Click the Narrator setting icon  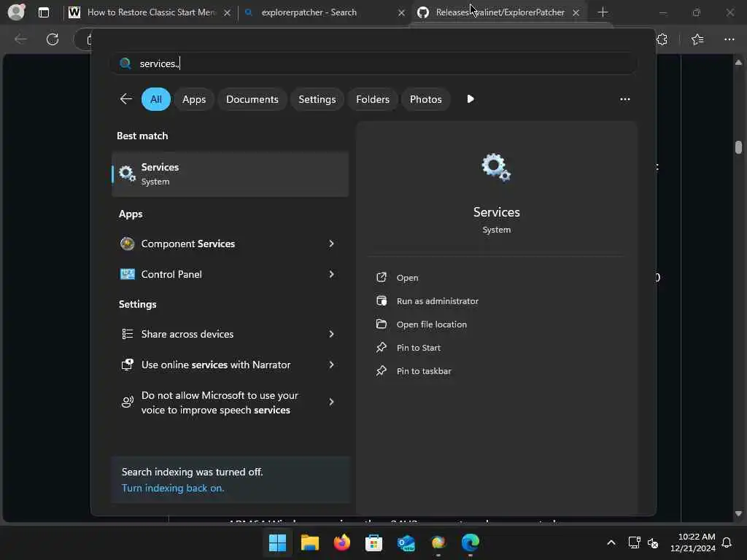pyautogui.click(x=127, y=365)
